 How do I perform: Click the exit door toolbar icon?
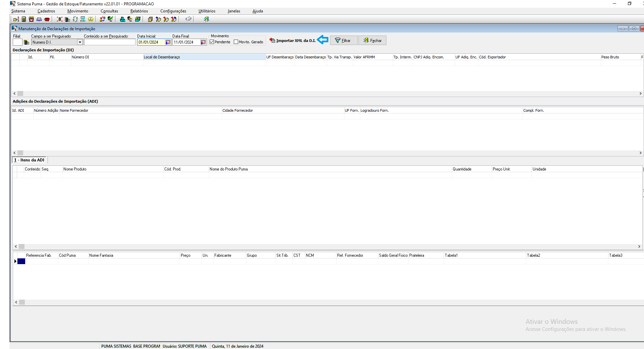(206, 19)
